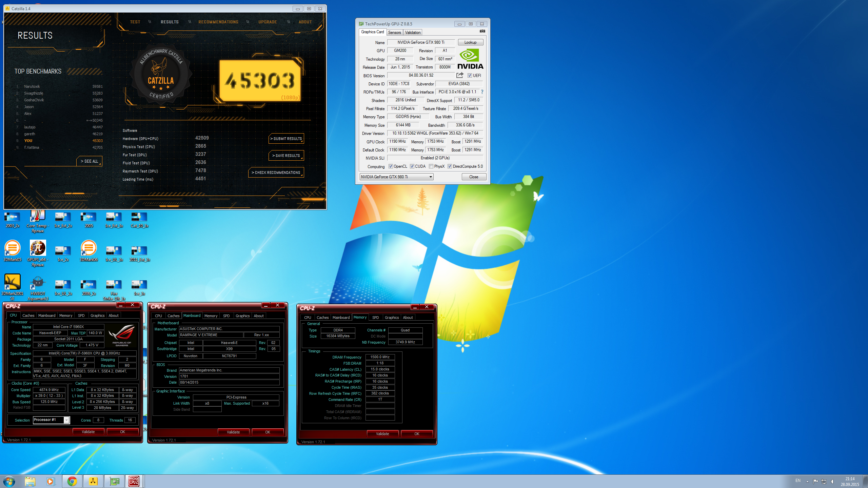Click the Bus Interface question mark in GPU-Z
Image resolution: width=868 pixels, height=488 pixels.
point(482,92)
